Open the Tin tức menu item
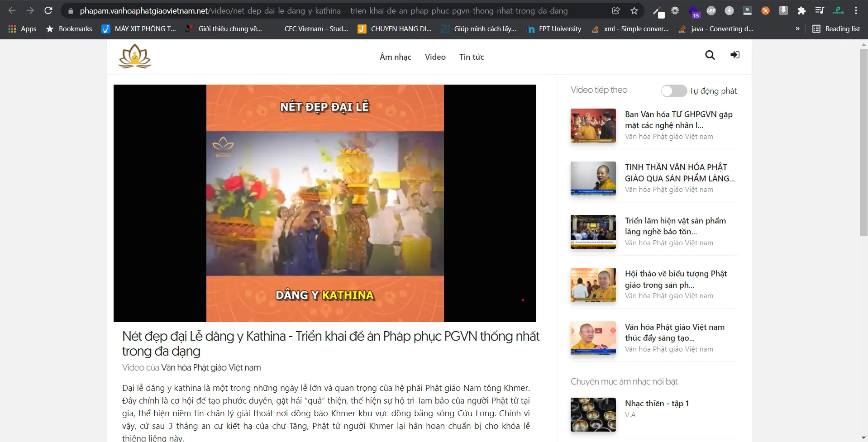The height and width of the screenshot is (442, 868). (x=472, y=57)
